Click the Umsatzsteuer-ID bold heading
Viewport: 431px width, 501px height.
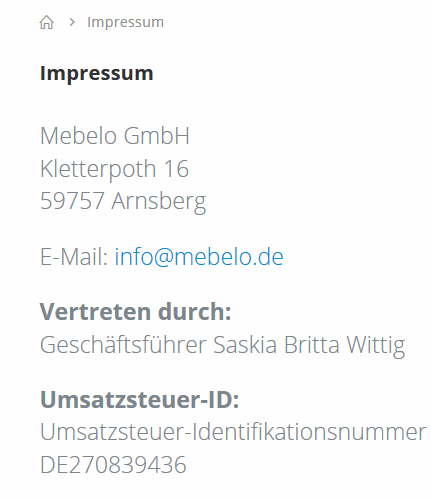click(x=140, y=399)
